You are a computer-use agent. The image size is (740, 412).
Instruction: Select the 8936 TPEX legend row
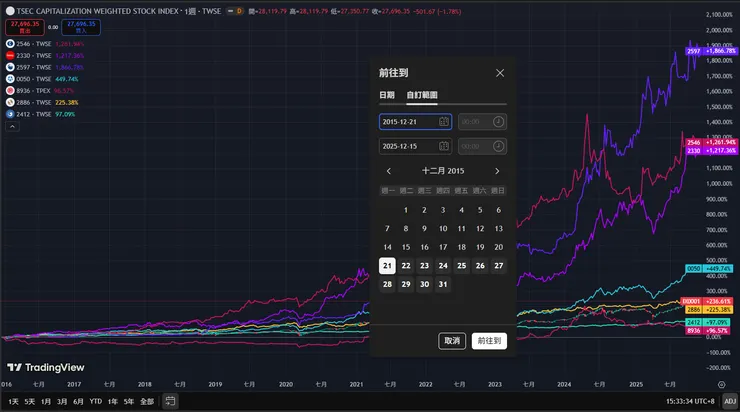pyautogui.click(x=40, y=91)
